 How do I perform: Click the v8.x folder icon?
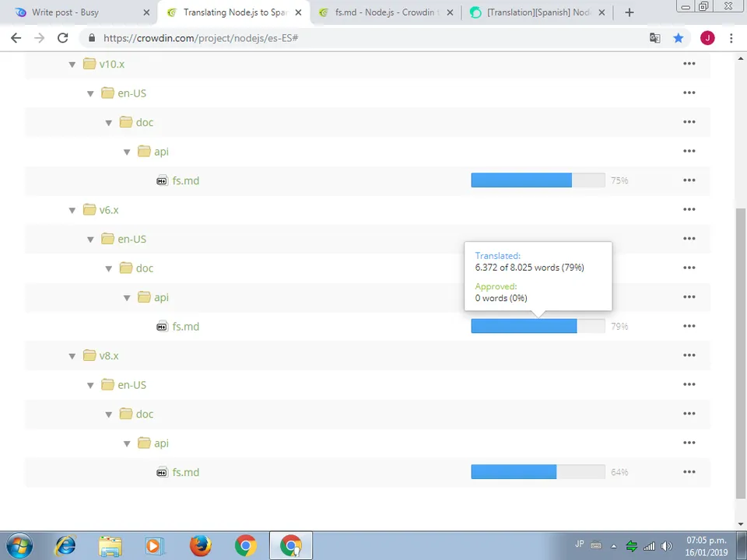coord(89,355)
